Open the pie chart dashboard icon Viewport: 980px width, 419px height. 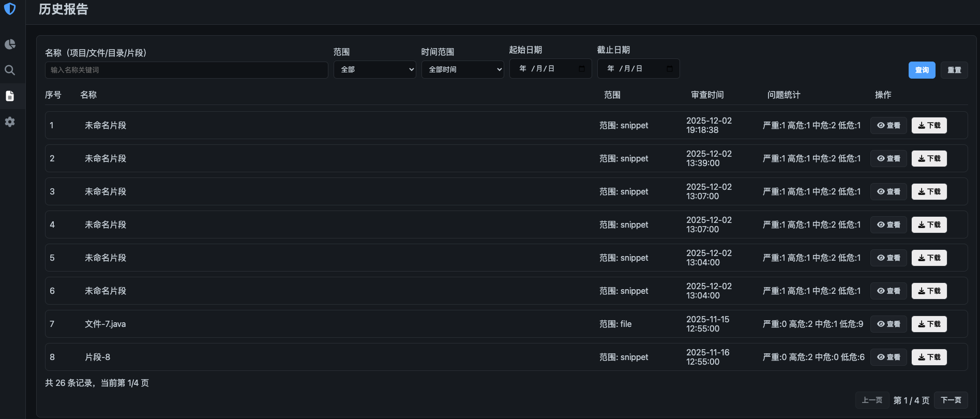click(10, 44)
